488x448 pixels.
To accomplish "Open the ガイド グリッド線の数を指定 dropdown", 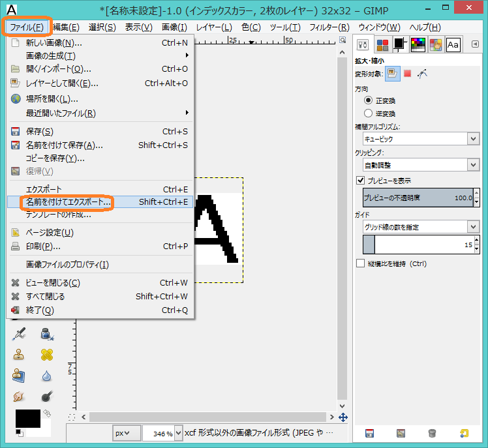I will [x=421, y=227].
